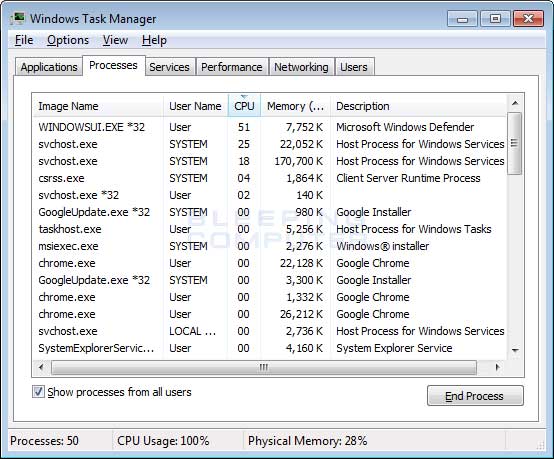Select the taskhost.exe process

(x=270, y=229)
